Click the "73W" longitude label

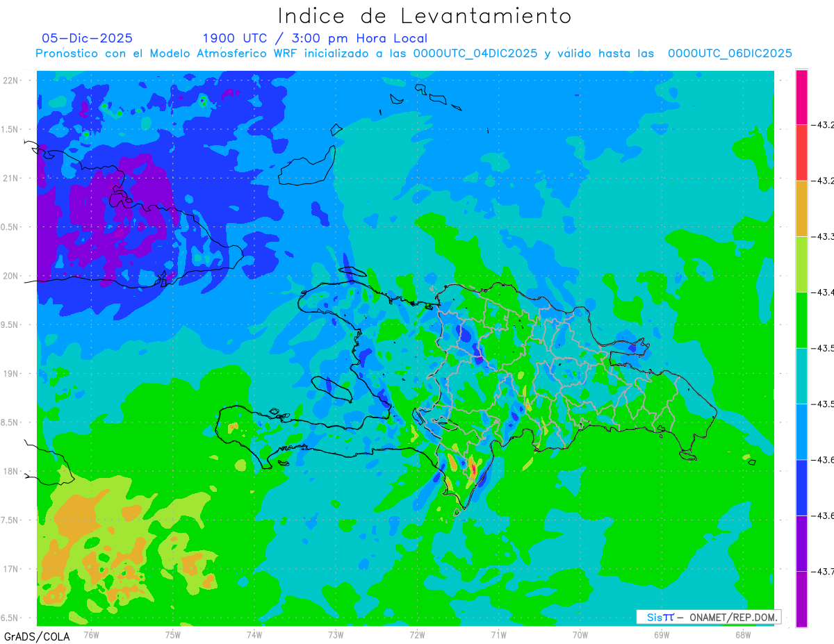click(336, 634)
